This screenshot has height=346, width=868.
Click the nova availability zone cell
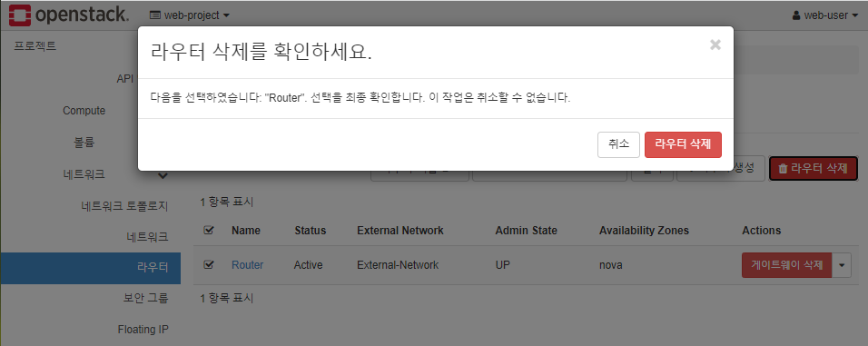[610, 265]
